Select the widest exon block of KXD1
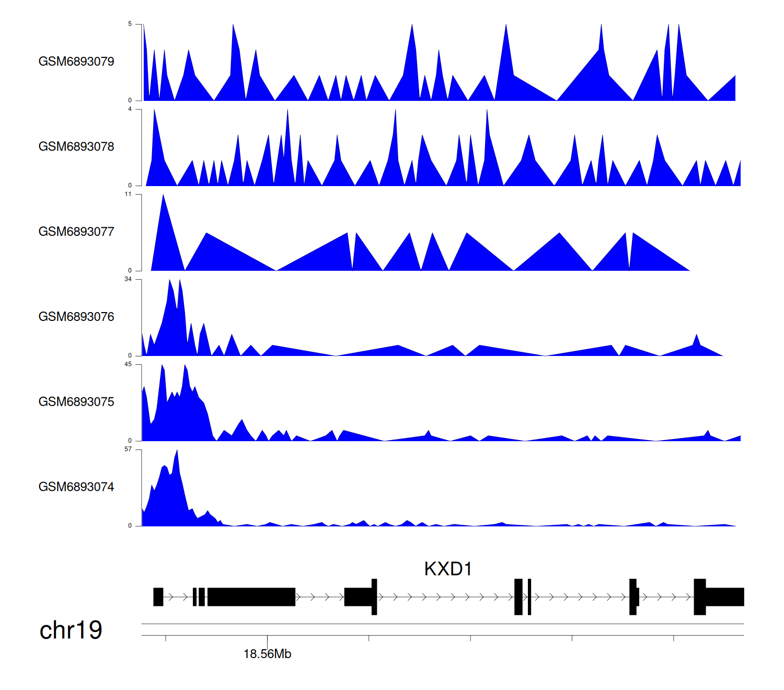Screen dimensions: 784x690 [x=251, y=597]
